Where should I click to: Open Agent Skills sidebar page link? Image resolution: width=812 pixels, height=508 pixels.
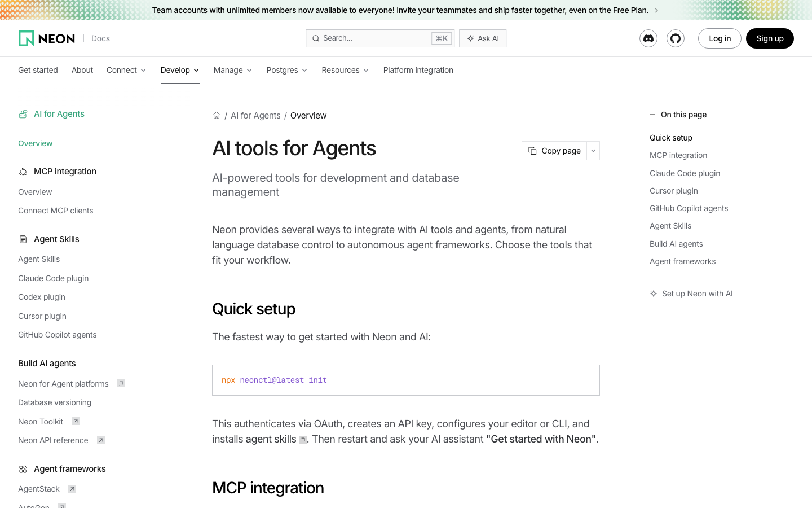(x=39, y=259)
